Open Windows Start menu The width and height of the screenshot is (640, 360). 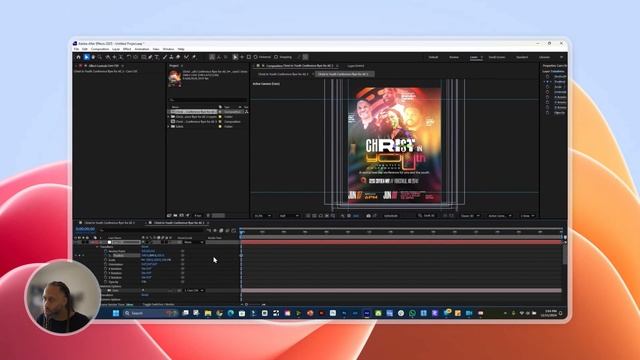(x=116, y=313)
